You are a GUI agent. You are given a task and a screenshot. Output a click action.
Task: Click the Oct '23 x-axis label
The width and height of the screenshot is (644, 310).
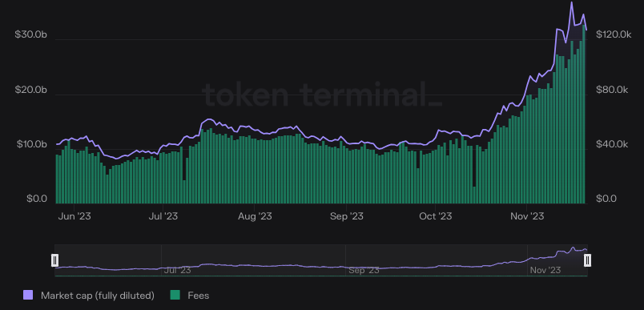pyautogui.click(x=436, y=216)
